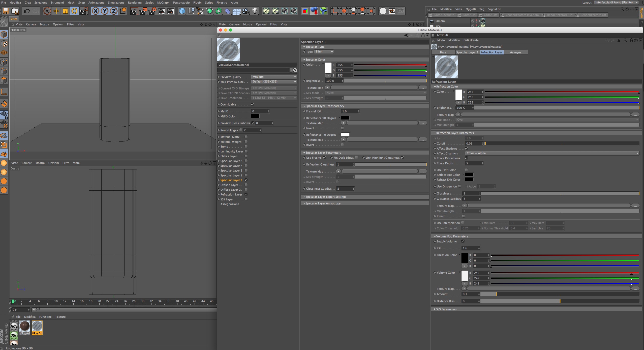This screenshot has width=644, height=350.
Task: Open the specular Type Blinn dropdown
Action: (324, 52)
